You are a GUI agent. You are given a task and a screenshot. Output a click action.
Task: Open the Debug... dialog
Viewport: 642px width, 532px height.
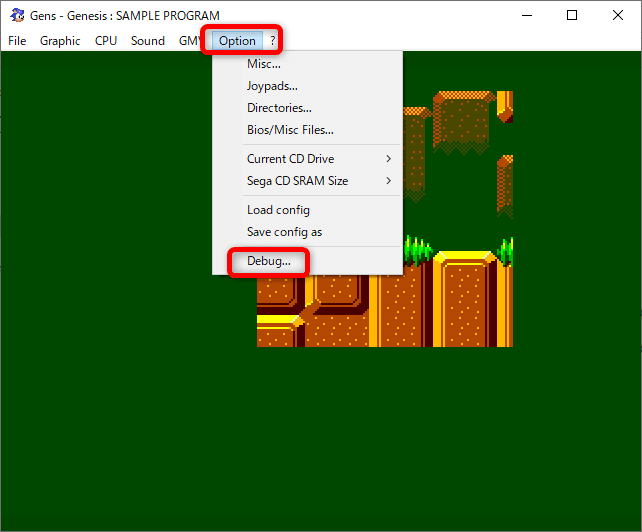pyautogui.click(x=307, y=261)
